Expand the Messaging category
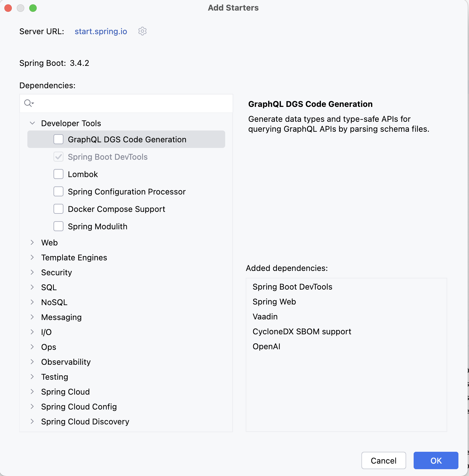The height and width of the screenshot is (476, 469). point(32,317)
